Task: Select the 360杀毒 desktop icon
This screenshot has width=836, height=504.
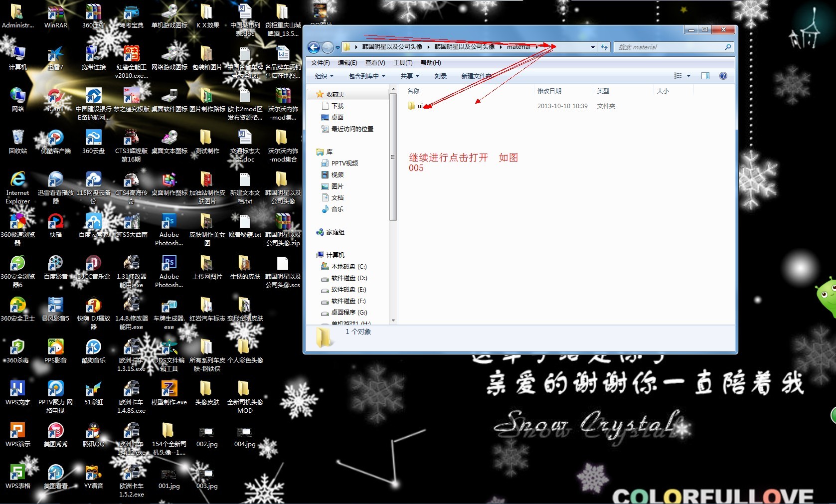Action: [18, 351]
